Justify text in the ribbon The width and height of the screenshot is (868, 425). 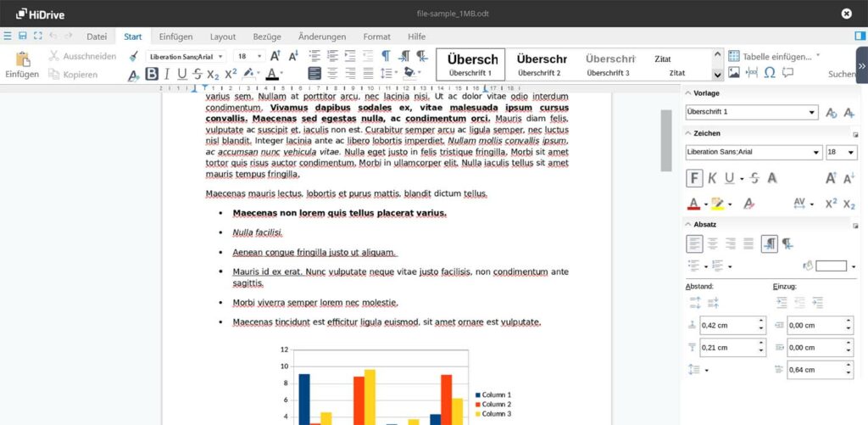[368, 73]
